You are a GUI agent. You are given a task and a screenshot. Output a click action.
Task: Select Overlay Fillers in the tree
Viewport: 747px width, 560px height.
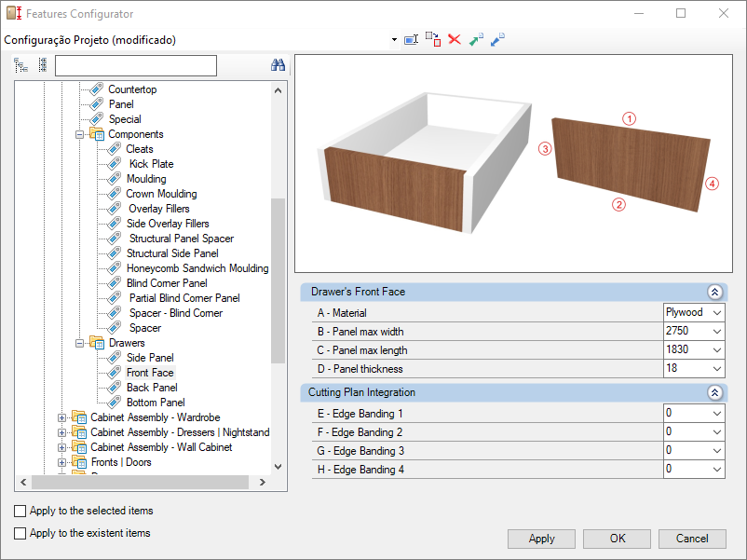(x=159, y=209)
